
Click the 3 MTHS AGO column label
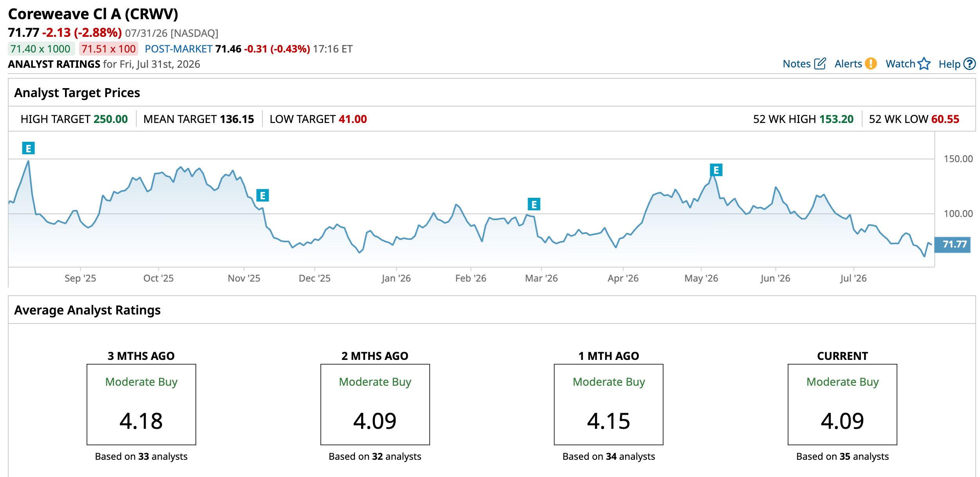point(141,356)
